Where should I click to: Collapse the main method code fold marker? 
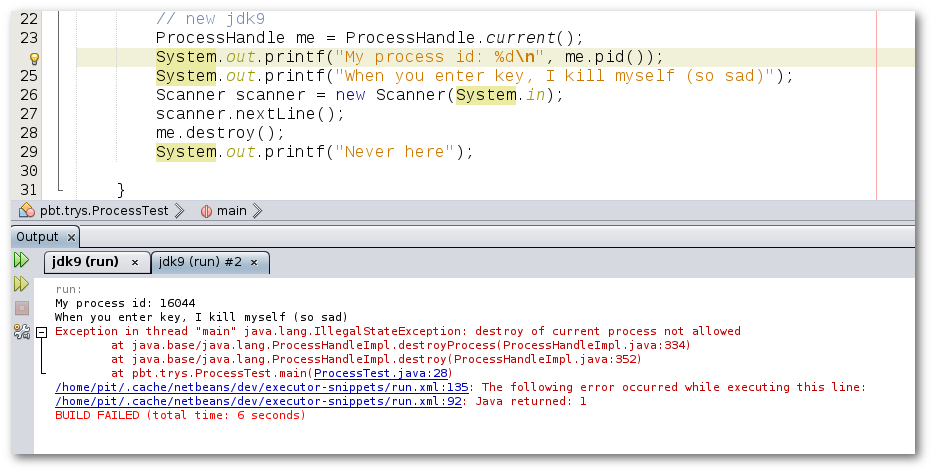(x=60, y=189)
